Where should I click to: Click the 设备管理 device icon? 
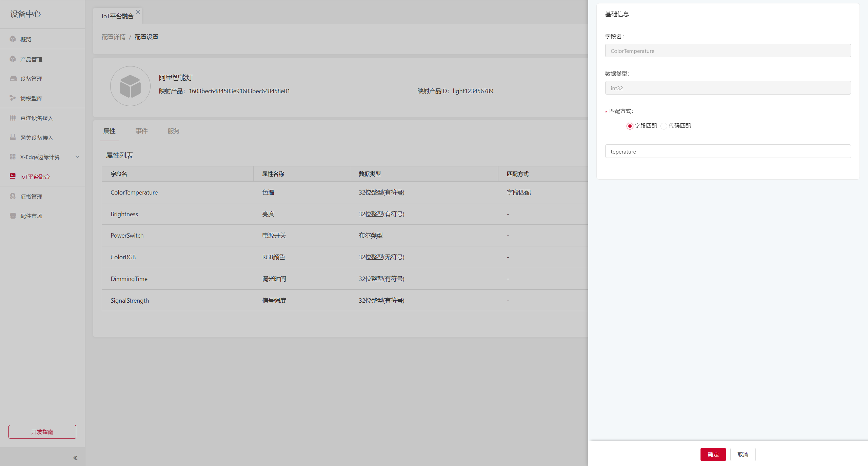(x=13, y=79)
